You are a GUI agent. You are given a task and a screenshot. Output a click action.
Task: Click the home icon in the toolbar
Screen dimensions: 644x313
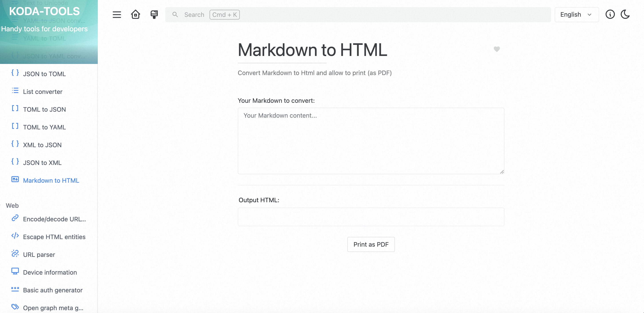[135, 14]
